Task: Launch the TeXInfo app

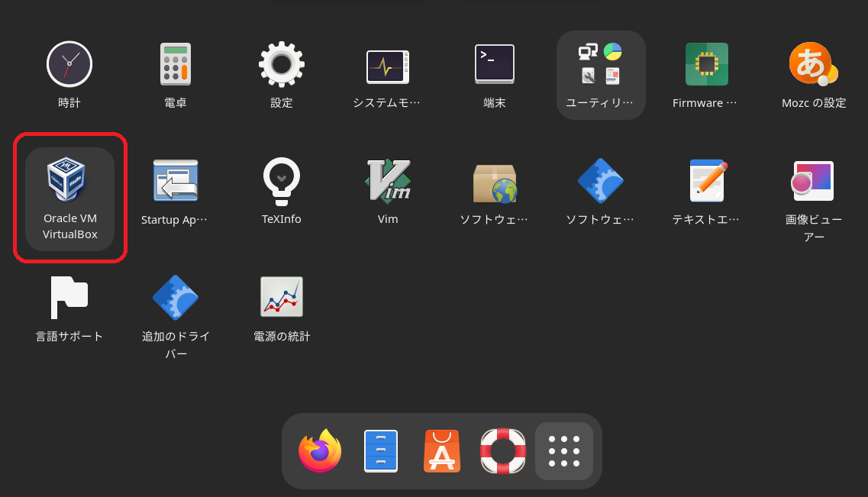Action: point(281,181)
